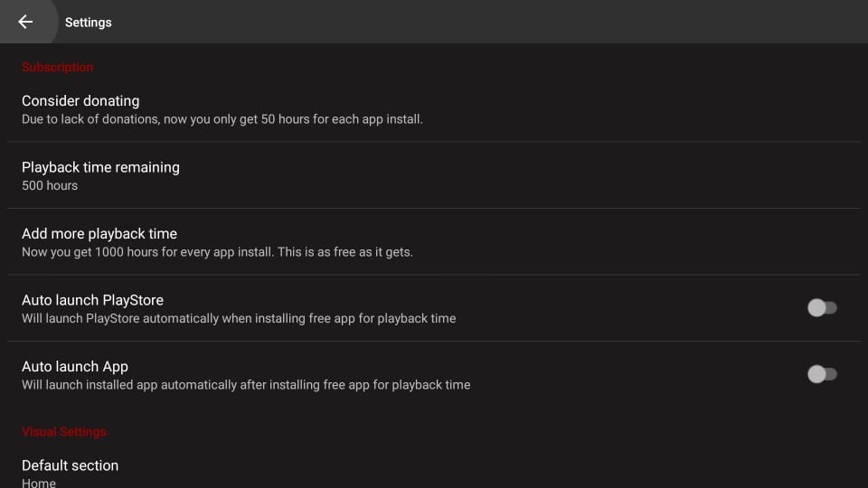Screen dimensions: 868x488
Task: Click the Auto launch PlayStore label
Action: (x=92, y=300)
